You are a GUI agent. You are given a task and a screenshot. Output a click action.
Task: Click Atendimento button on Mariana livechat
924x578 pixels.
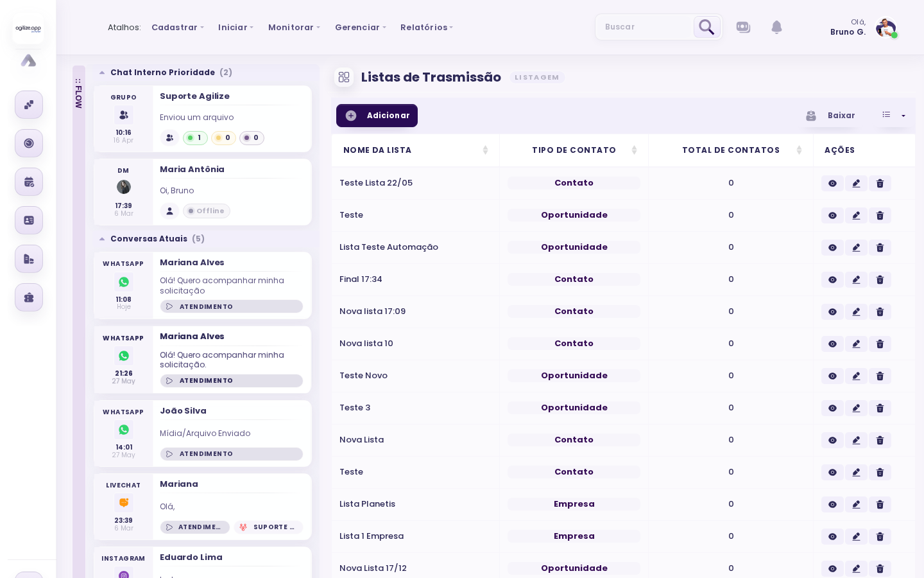195,527
